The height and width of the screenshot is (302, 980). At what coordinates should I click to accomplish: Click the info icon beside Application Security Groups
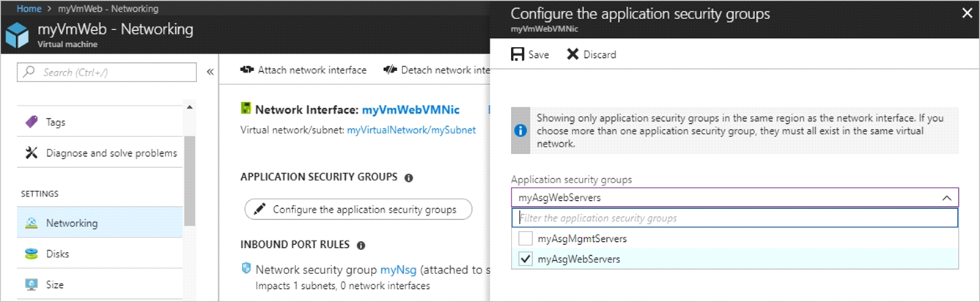(x=408, y=177)
